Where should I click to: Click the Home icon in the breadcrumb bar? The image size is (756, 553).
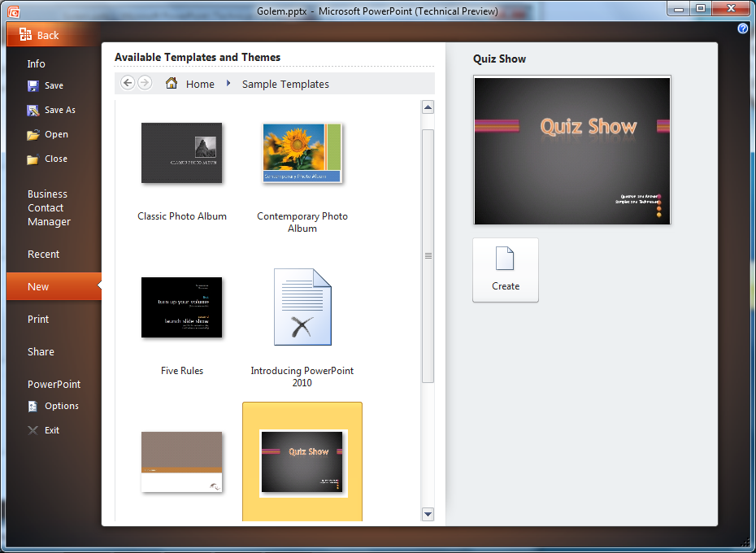pyautogui.click(x=172, y=83)
